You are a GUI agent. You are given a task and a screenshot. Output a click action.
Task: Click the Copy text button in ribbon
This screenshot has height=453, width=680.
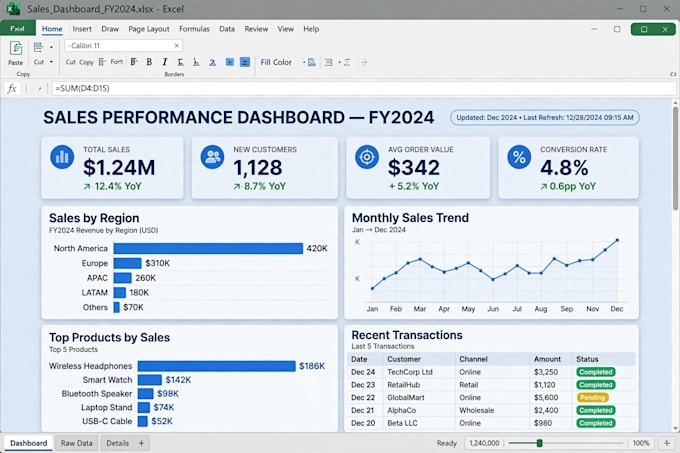(x=86, y=62)
